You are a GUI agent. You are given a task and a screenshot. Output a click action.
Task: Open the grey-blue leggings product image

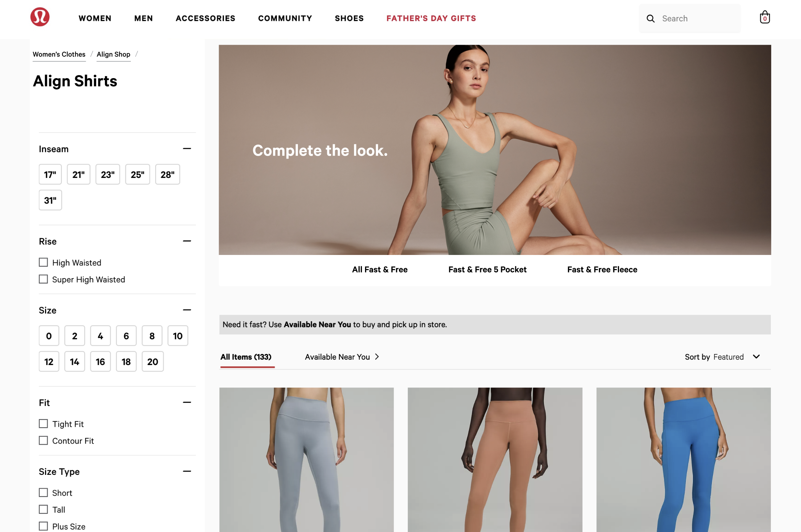click(307, 460)
